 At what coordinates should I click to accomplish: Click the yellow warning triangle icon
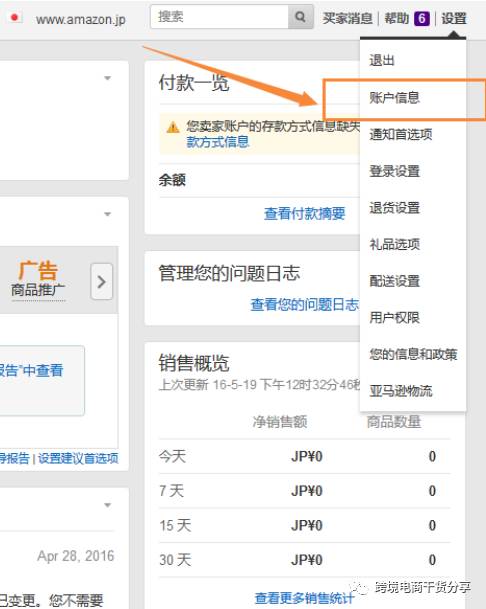point(173,127)
